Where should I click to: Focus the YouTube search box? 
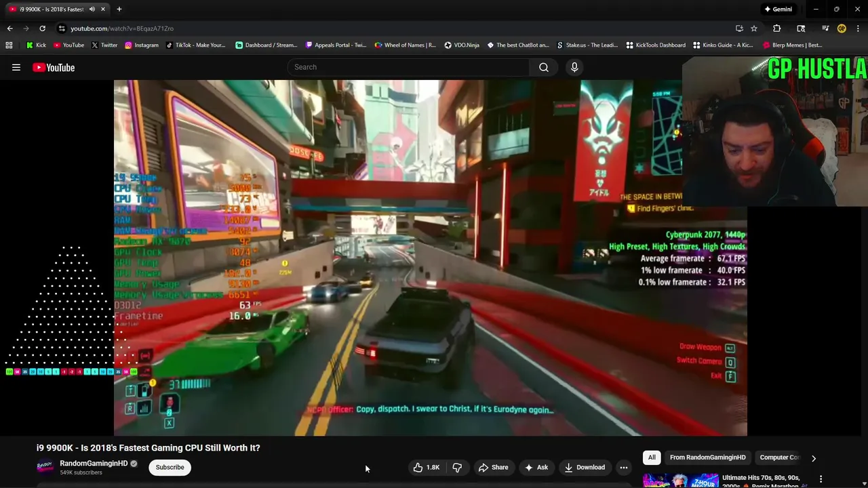pos(408,67)
